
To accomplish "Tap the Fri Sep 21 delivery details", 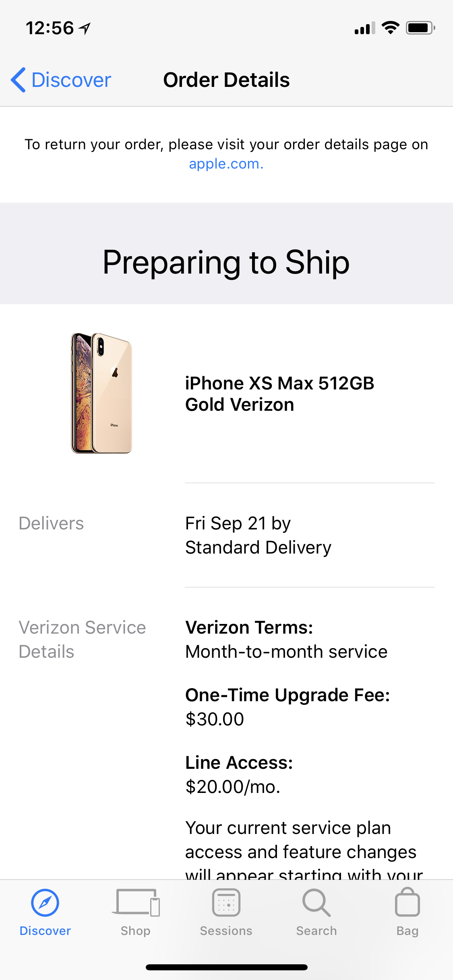I will click(x=258, y=535).
